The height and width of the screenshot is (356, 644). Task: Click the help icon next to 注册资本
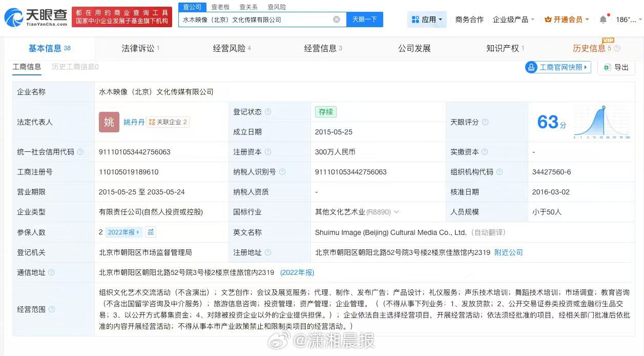[268, 152]
